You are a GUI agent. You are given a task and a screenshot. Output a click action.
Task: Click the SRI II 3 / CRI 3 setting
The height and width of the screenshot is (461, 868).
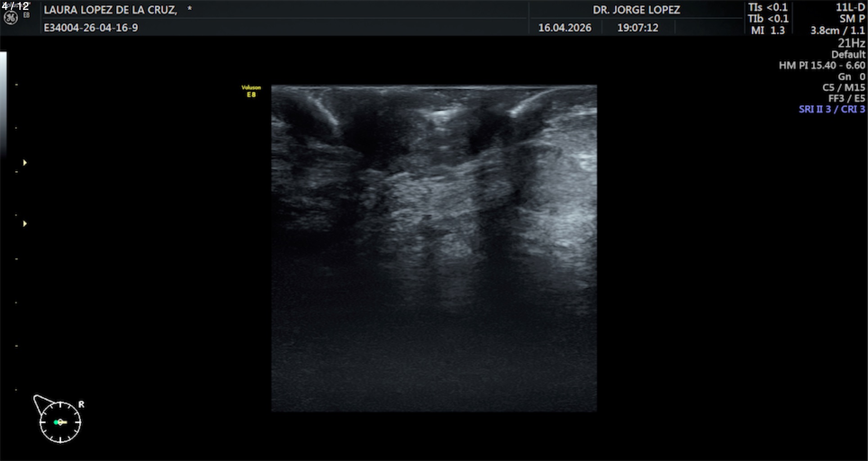[832, 109]
